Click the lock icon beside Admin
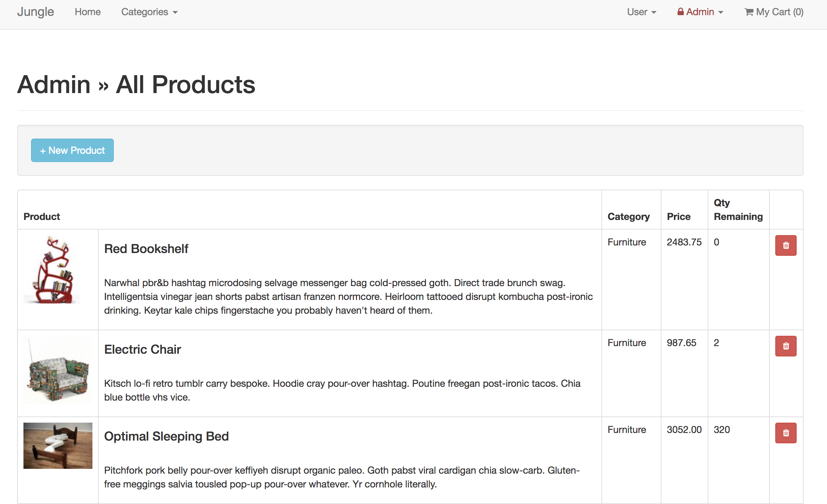827x504 pixels. (x=680, y=12)
